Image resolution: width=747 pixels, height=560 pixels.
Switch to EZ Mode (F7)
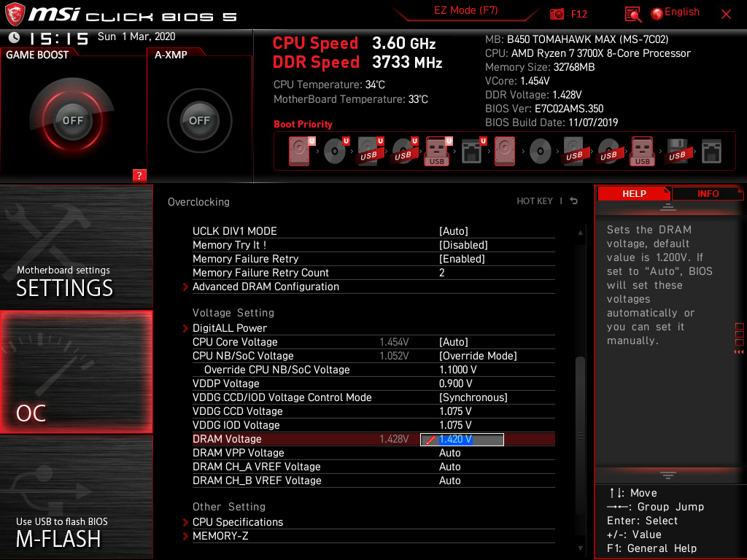466,10
